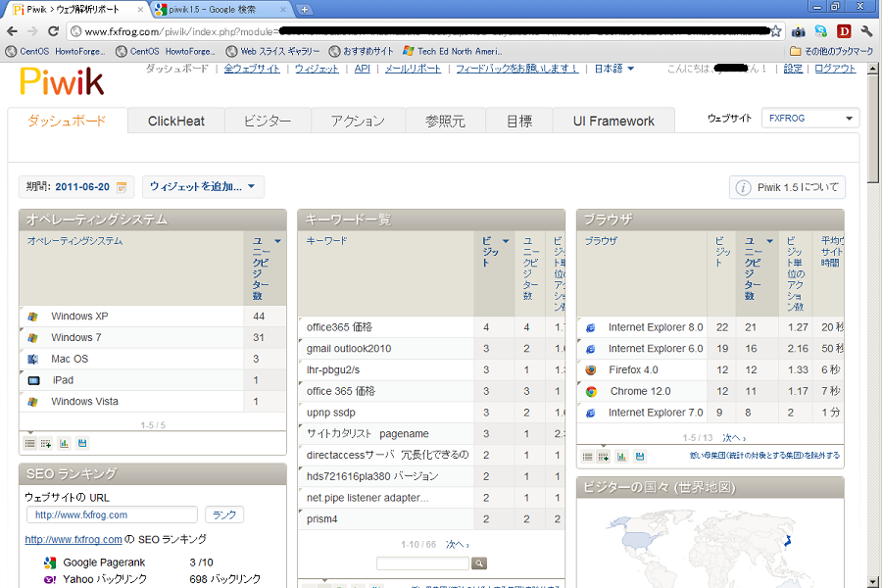
Task: Switch Operating System widget to bar graph view
Action: (64, 444)
